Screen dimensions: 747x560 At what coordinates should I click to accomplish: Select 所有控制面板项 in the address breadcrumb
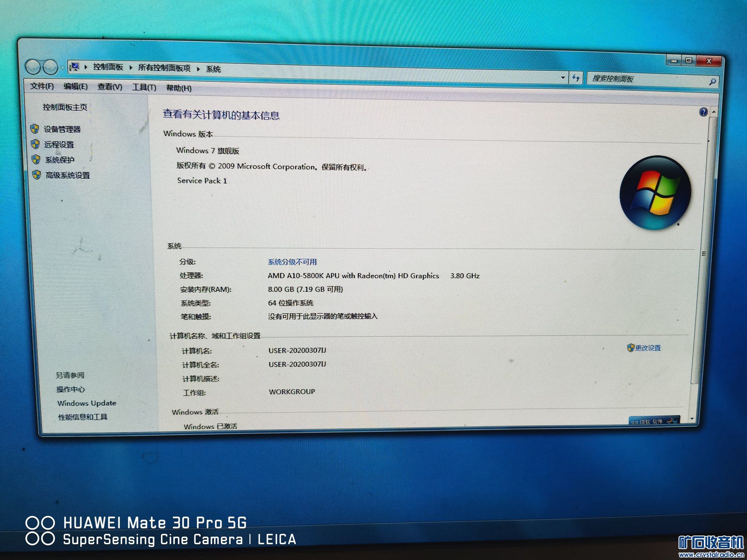[164, 68]
